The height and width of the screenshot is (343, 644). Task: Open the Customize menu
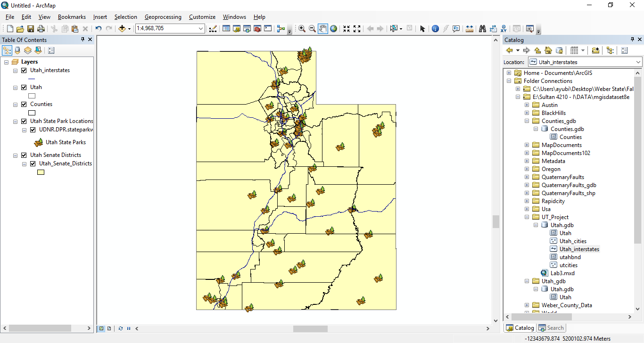(202, 17)
